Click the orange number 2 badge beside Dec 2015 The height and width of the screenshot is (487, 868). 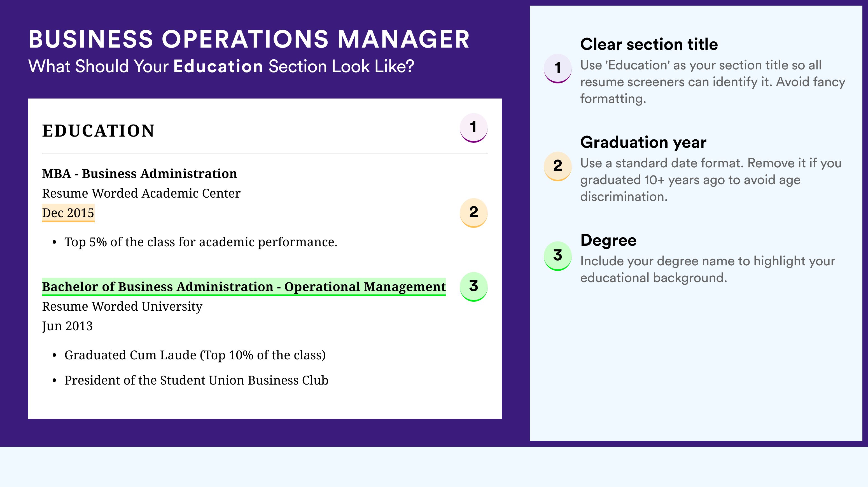point(473,212)
